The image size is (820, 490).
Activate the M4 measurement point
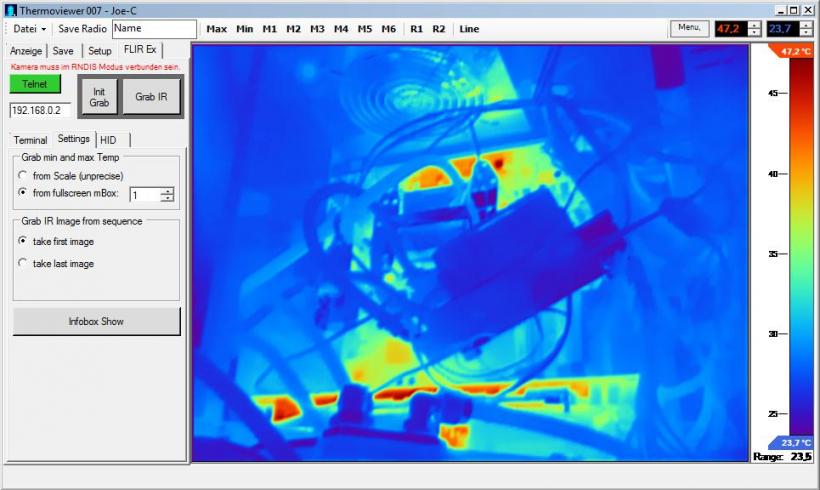click(341, 29)
